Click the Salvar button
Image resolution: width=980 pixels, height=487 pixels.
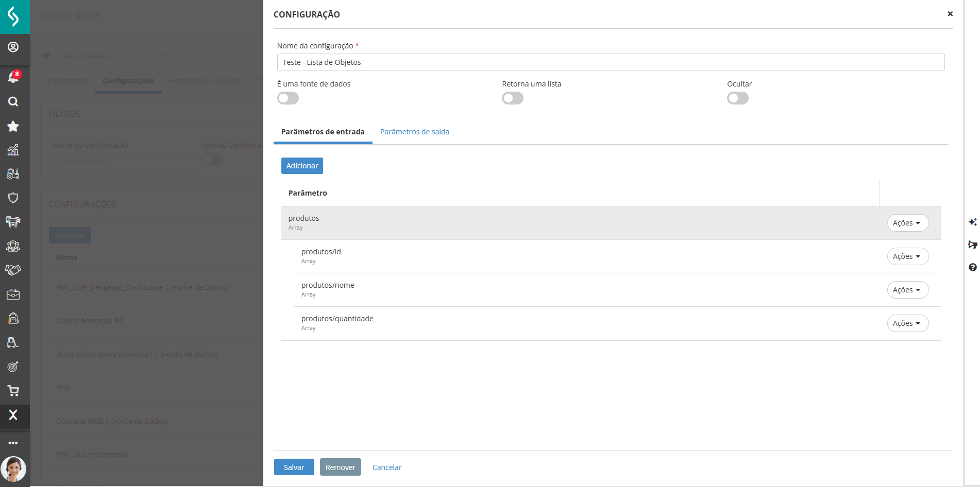294,467
